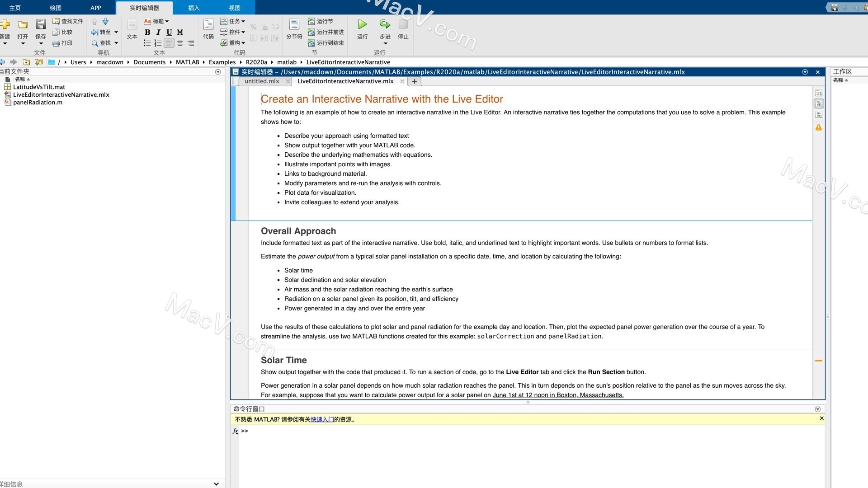This screenshot has height=488, width=868.
Task: Click the Find (查找) magnifier button
Action: point(101,43)
